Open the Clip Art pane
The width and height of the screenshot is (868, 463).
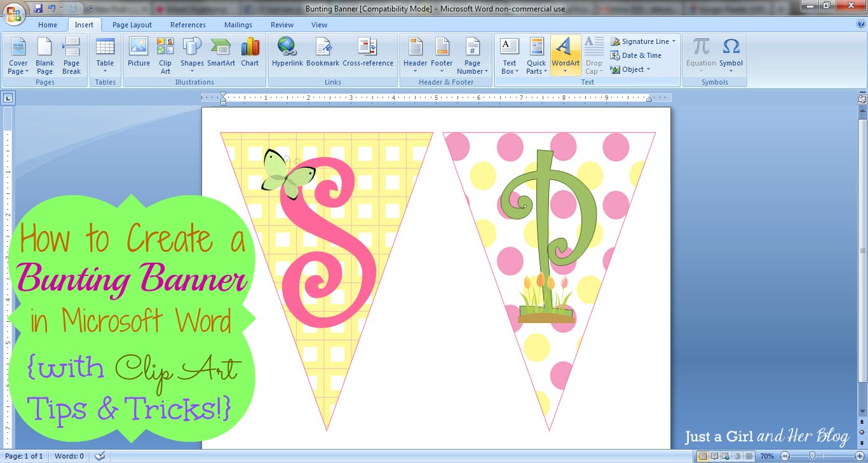coord(165,56)
